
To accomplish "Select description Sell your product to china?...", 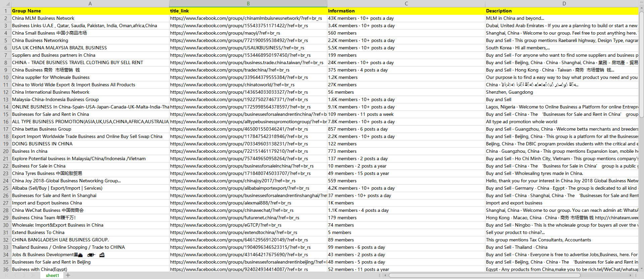I will (x=562, y=232).
